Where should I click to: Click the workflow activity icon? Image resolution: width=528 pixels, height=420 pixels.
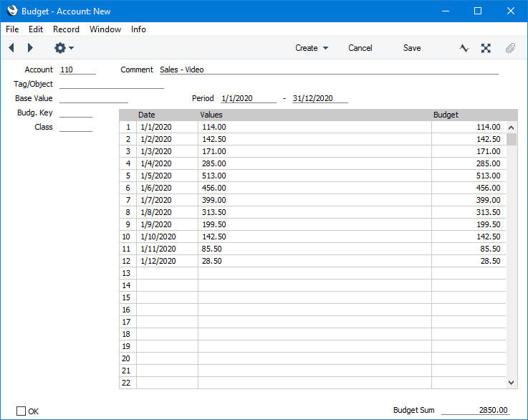point(464,48)
